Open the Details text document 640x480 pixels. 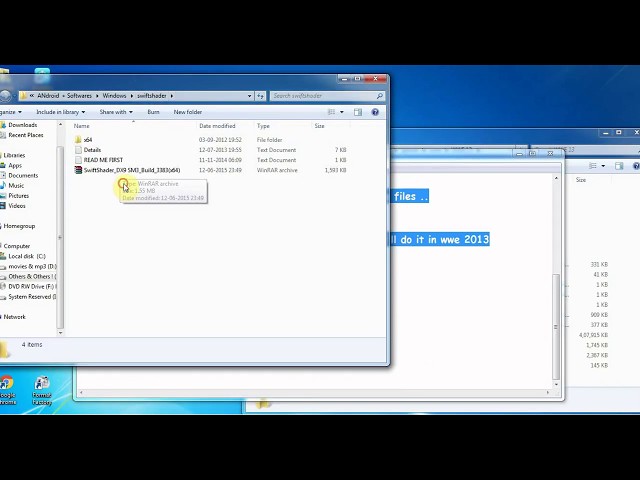coord(92,150)
